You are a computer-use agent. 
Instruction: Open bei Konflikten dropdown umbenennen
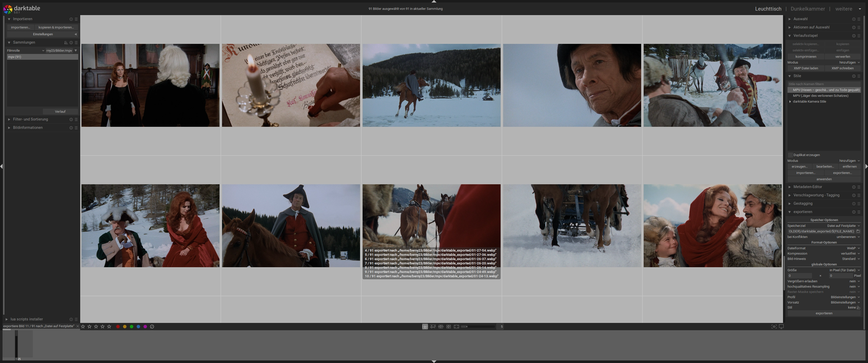(x=824, y=237)
